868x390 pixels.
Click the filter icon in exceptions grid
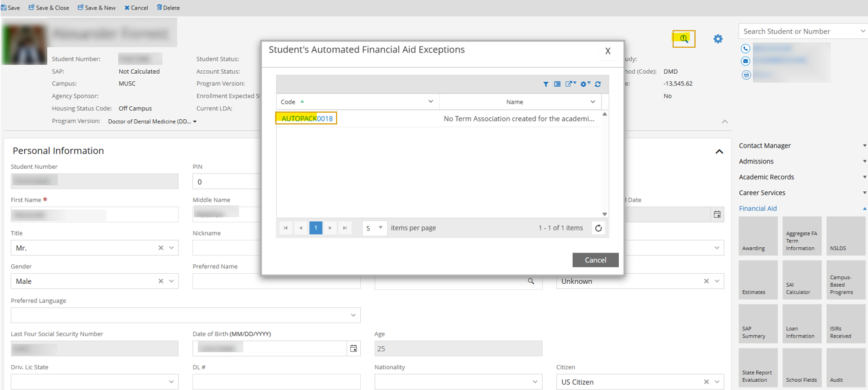coord(546,84)
